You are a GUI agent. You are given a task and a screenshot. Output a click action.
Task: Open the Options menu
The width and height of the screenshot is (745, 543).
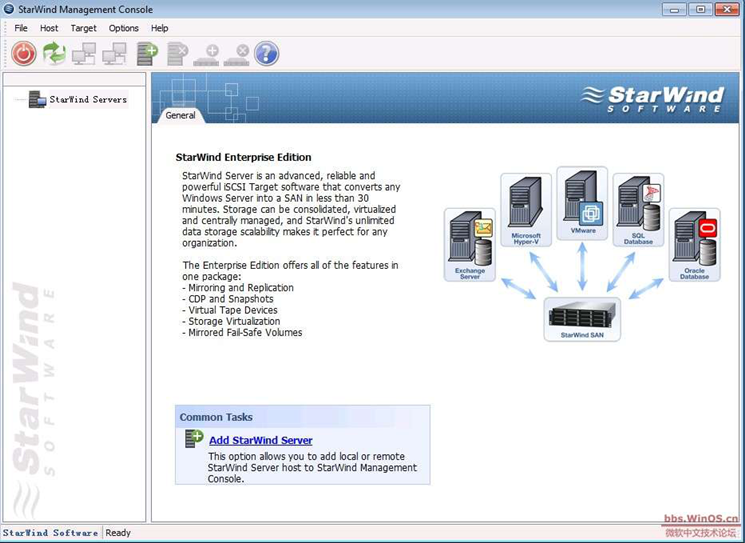click(x=124, y=28)
